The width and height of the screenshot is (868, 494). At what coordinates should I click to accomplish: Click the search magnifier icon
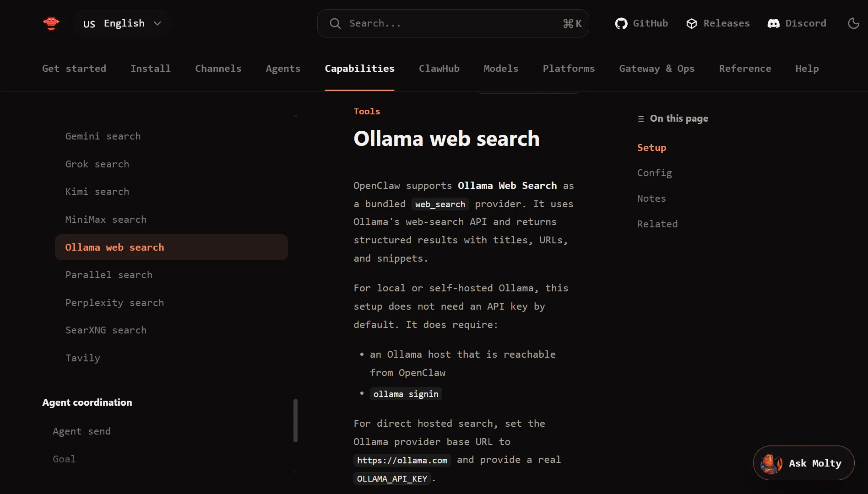click(x=335, y=23)
